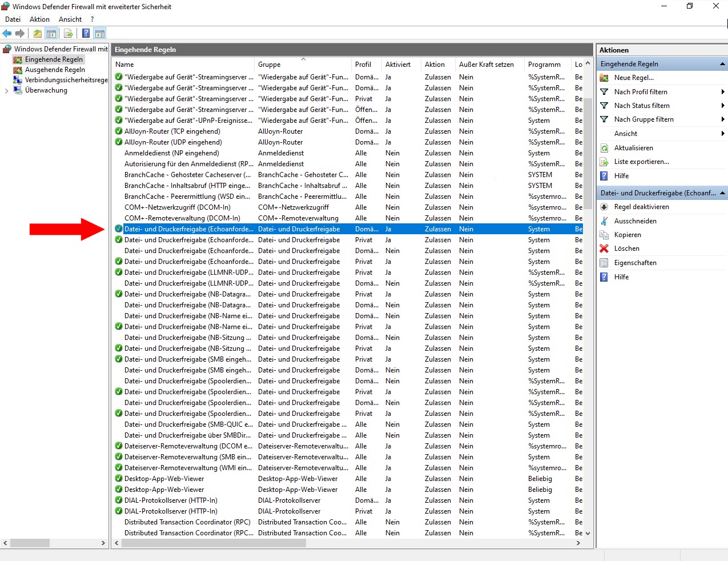The height and width of the screenshot is (561, 728).
Task: Click the red Löschen X icon
Action: [x=604, y=249]
